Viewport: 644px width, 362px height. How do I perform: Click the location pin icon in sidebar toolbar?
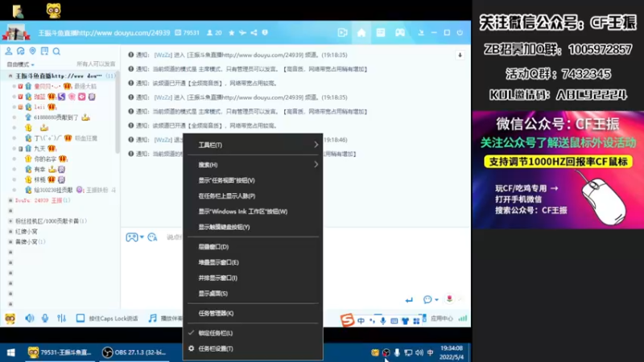[32, 51]
